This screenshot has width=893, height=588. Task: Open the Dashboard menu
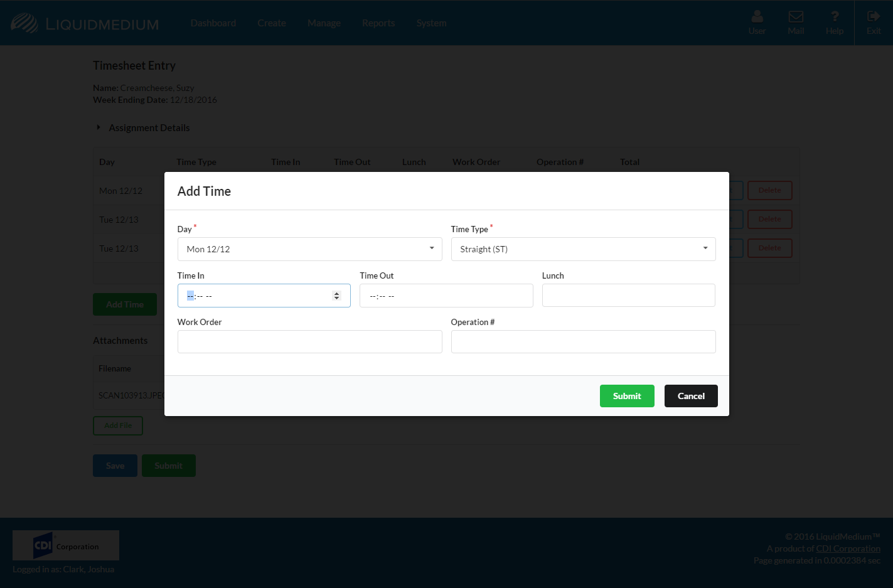(213, 23)
